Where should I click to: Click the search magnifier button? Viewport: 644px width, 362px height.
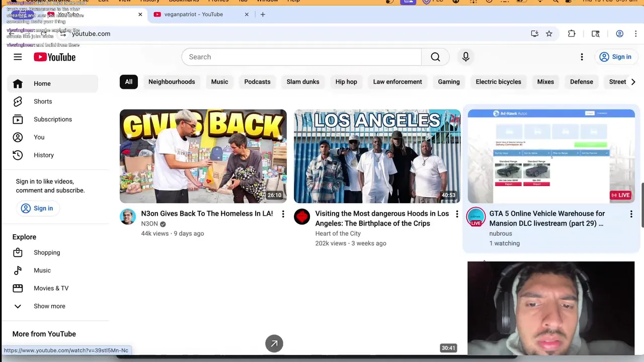[435, 57]
